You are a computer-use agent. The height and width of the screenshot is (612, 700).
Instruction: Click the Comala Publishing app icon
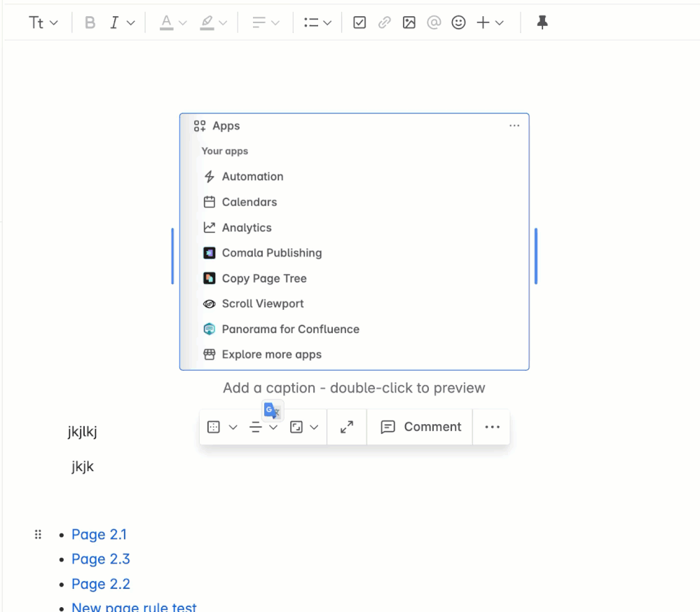click(210, 253)
